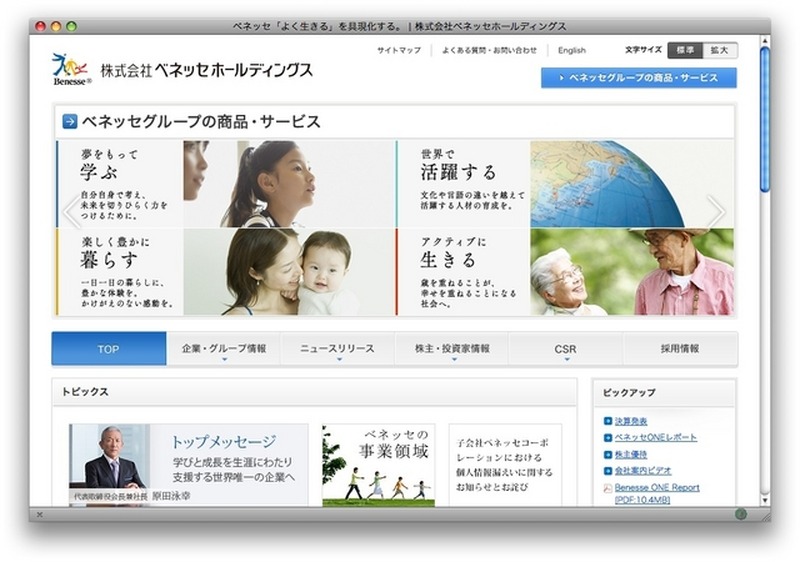Click the left carousel arrow
The image size is (800, 562).
coord(71,211)
